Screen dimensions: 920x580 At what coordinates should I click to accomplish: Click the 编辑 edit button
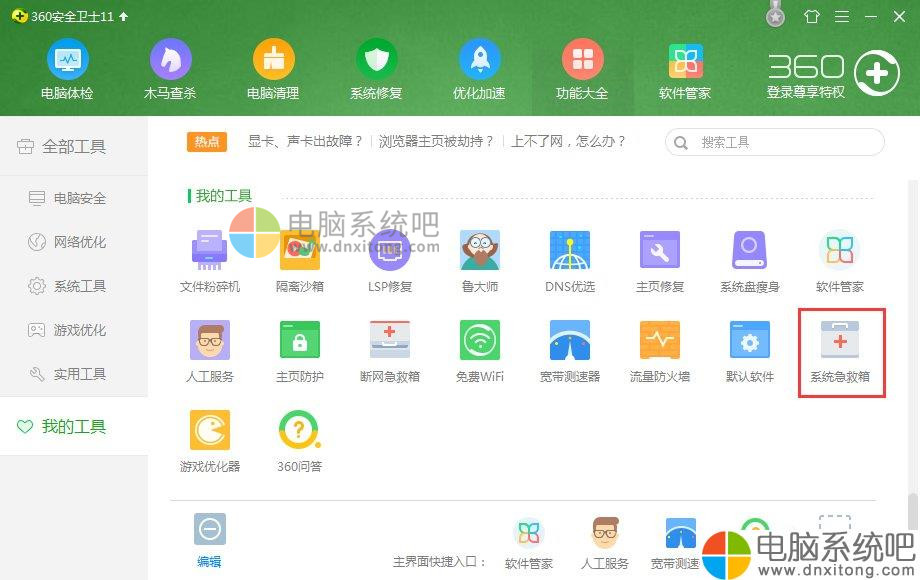[x=209, y=541]
